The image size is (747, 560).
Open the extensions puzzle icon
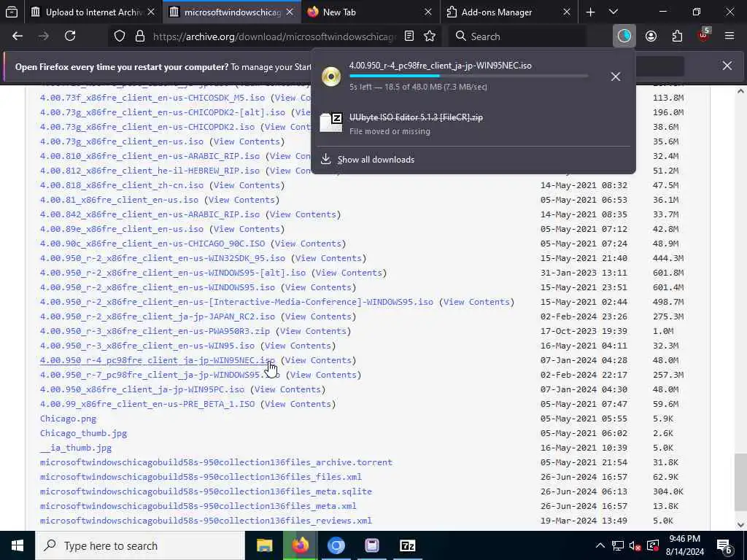click(x=677, y=36)
